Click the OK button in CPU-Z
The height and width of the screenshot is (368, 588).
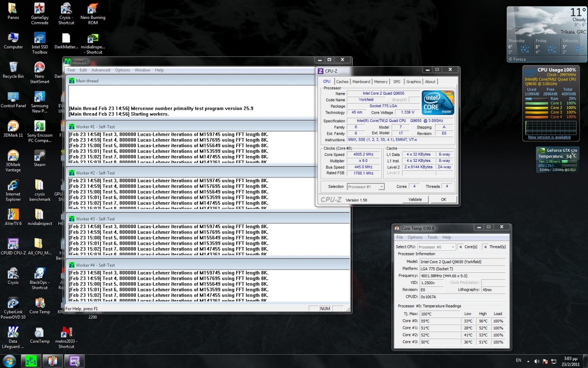pos(443,199)
